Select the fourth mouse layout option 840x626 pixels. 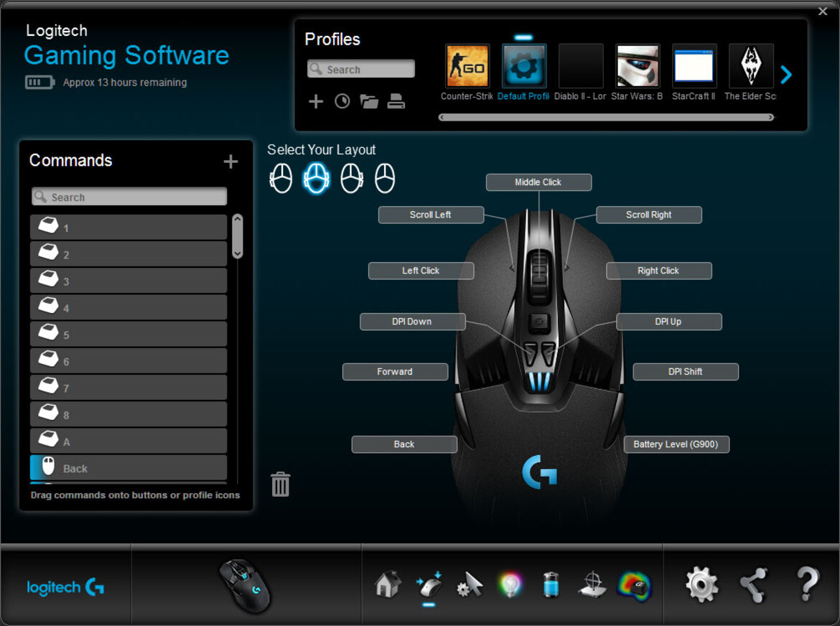pos(385,178)
